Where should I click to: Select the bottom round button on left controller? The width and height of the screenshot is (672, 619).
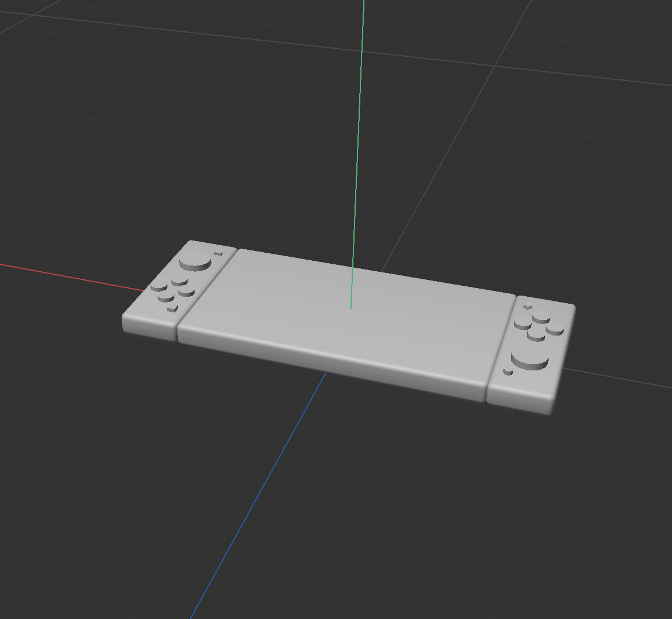click(x=166, y=297)
